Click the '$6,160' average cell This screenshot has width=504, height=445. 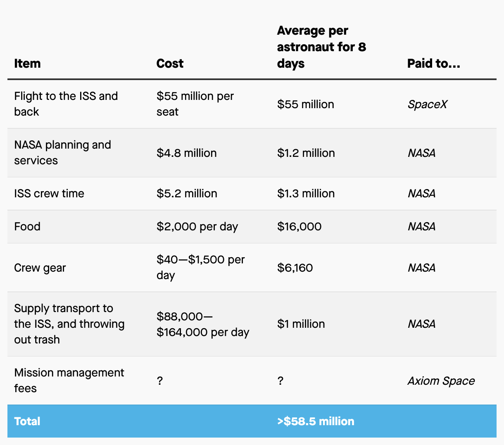(295, 268)
